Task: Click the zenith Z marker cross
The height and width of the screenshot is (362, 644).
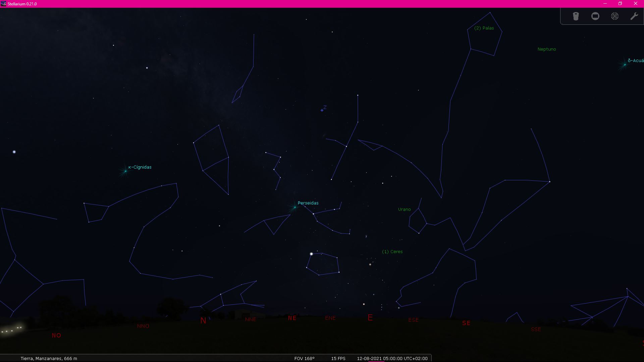Action: tap(322, 110)
